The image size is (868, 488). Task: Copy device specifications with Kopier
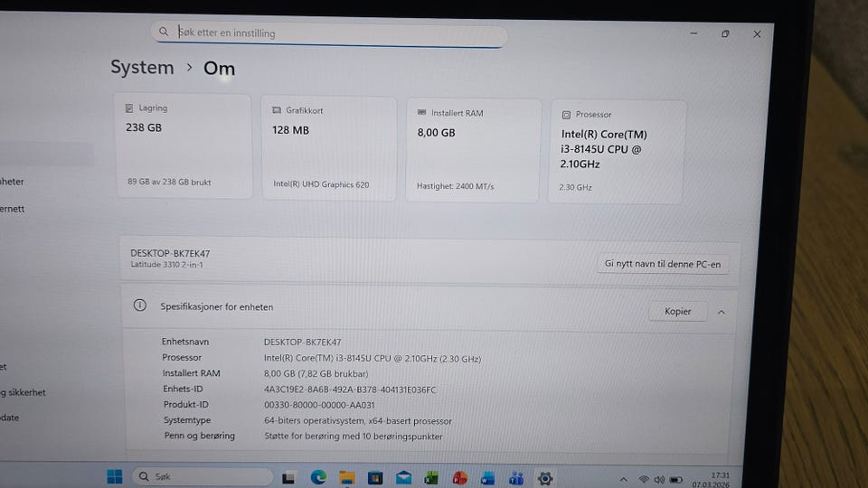coord(677,312)
